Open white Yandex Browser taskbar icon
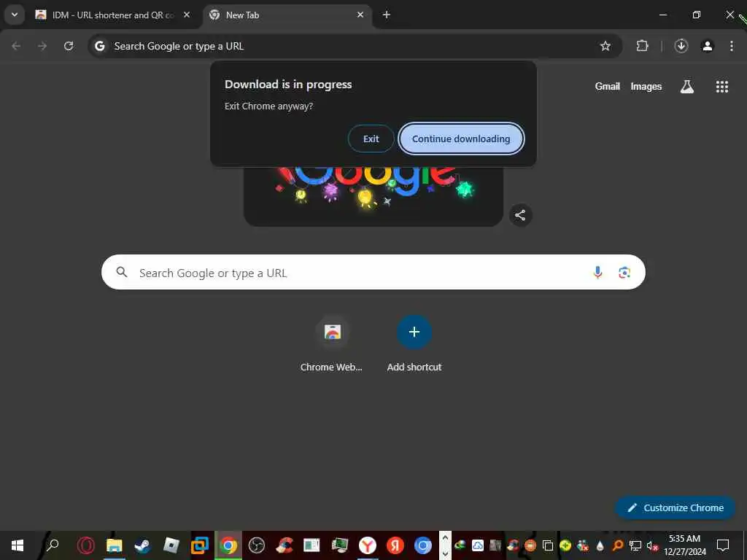 click(x=368, y=545)
